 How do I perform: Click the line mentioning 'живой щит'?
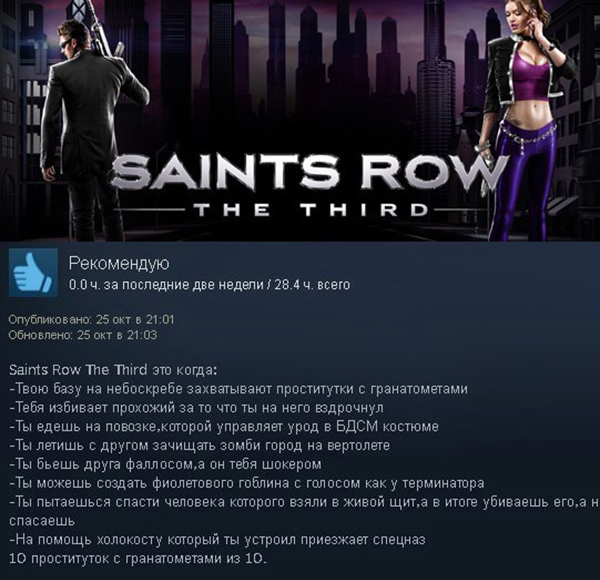(x=304, y=502)
